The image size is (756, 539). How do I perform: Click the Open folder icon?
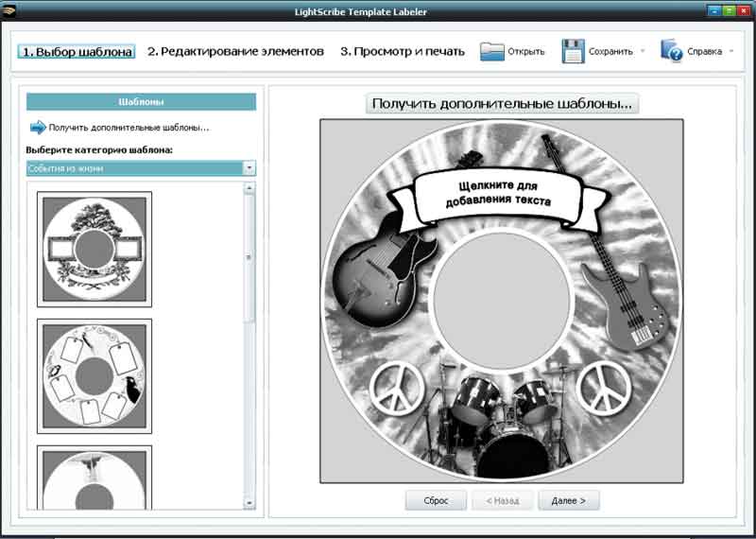[492, 51]
